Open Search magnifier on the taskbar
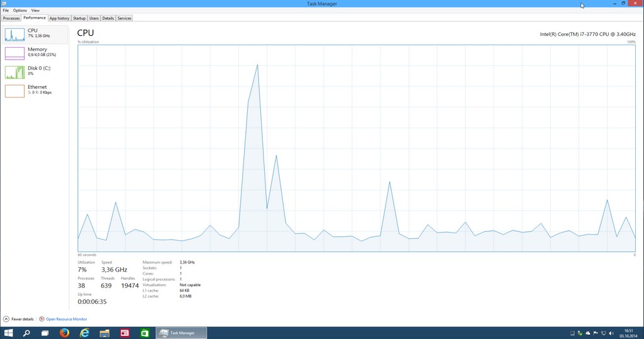Viewport: 644px width, 339px height. click(28, 333)
